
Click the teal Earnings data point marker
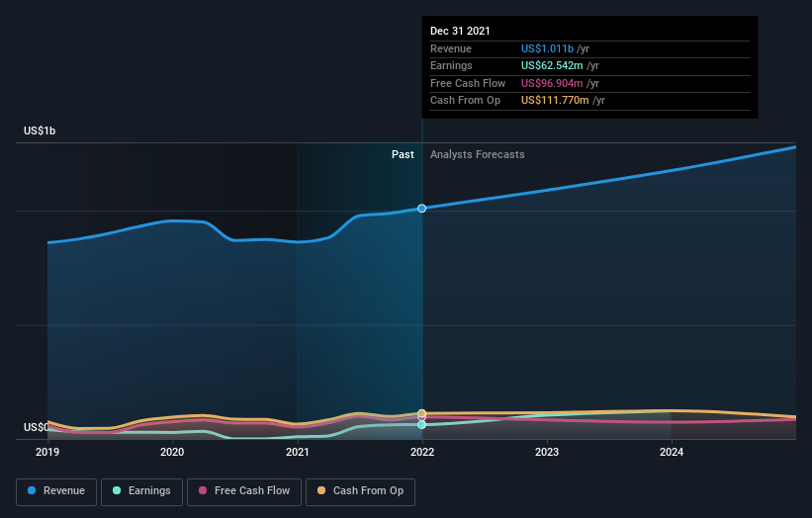[x=422, y=424]
